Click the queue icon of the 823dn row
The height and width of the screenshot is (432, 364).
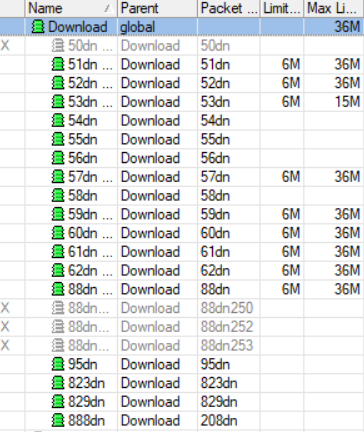click(x=58, y=383)
